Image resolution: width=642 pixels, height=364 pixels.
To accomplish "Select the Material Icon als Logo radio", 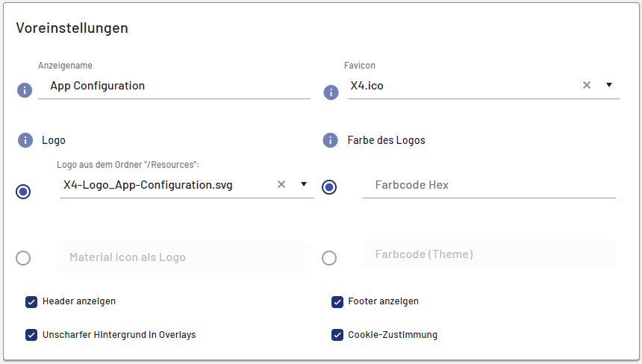I will (x=23, y=258).
